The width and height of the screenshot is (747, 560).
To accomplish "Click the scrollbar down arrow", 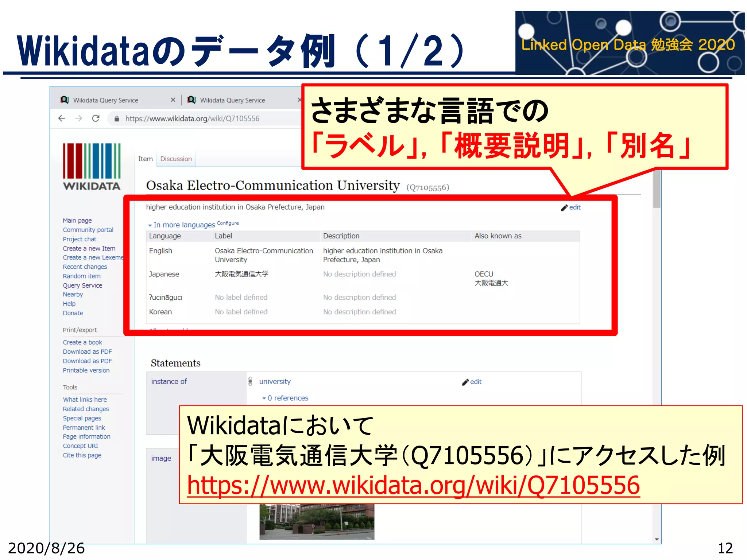I will coord(657,540).
